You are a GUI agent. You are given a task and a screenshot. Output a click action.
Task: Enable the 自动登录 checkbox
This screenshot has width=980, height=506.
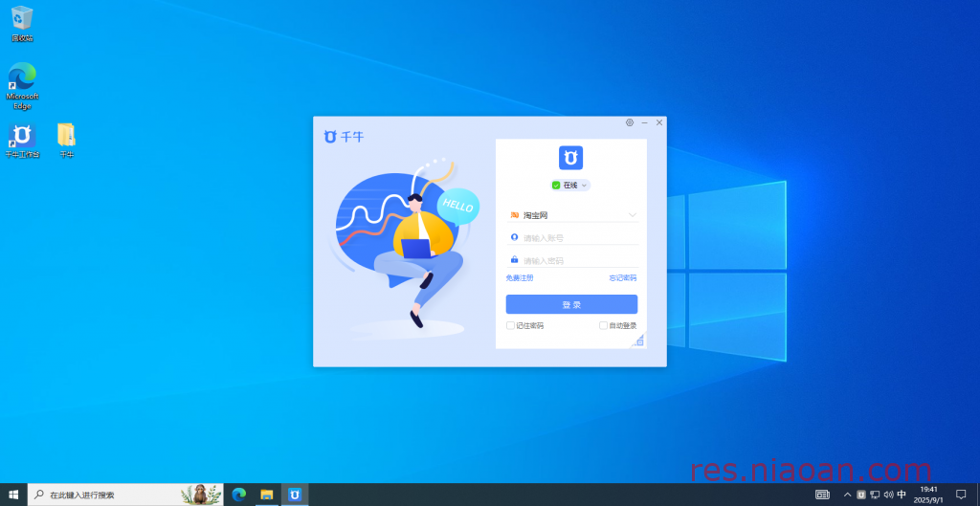tap(603, 325)
